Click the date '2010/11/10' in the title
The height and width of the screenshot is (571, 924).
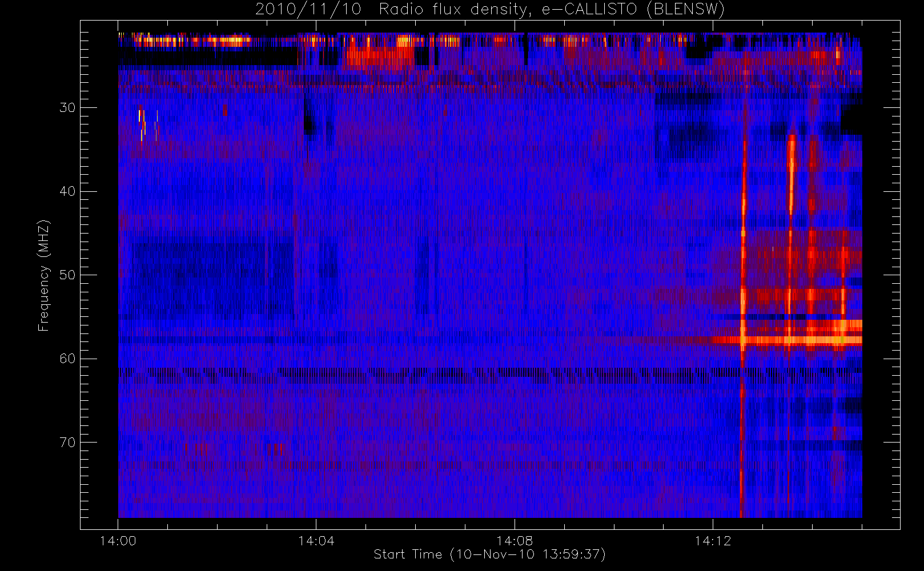click(308, 10)
